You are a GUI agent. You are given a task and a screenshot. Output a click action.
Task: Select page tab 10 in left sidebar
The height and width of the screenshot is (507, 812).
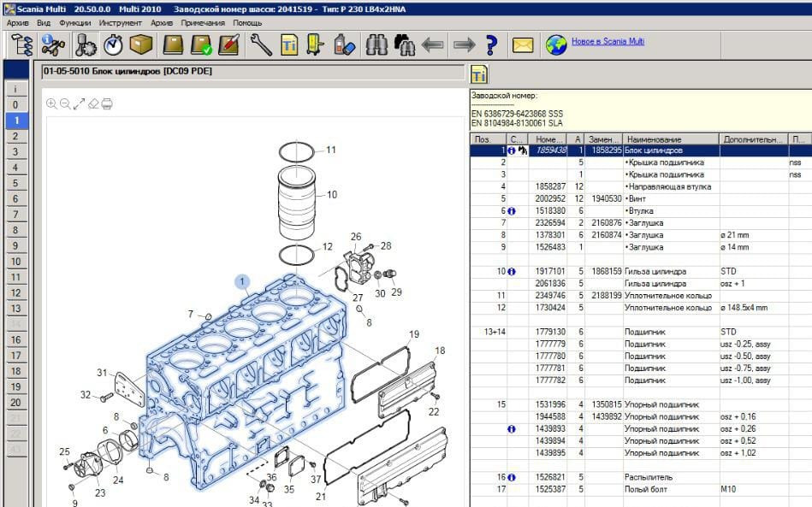[15, 262]
